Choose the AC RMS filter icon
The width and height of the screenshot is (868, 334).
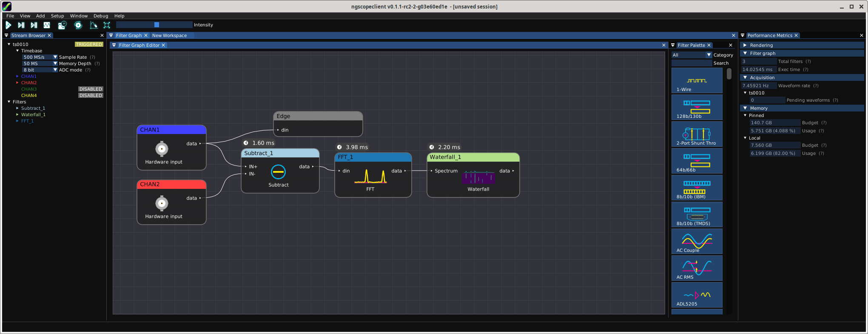pos(697,268)
